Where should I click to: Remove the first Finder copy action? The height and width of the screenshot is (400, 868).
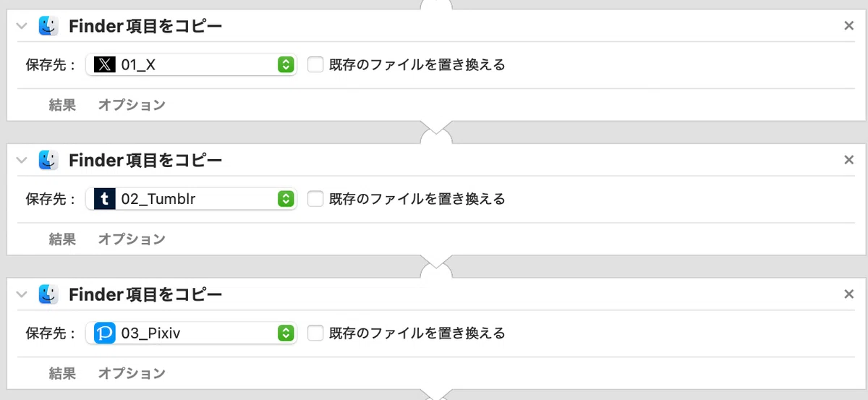pyautogui.click(x=849, y=26)
